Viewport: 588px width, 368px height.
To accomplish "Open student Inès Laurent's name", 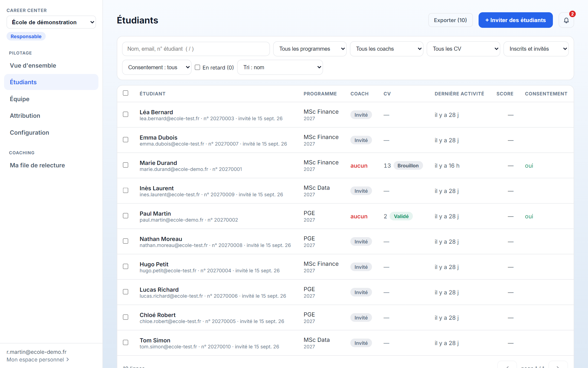I will pyautogui.click(x=157, y=188).
